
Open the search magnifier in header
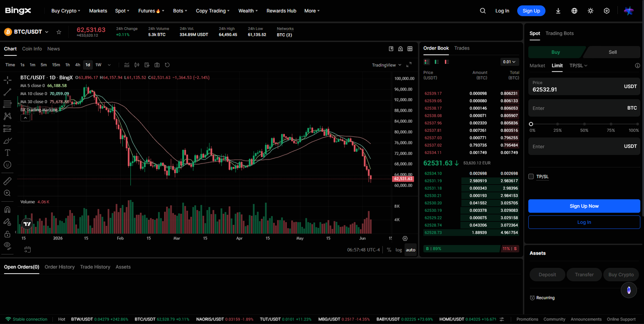(x=482, y=11)
